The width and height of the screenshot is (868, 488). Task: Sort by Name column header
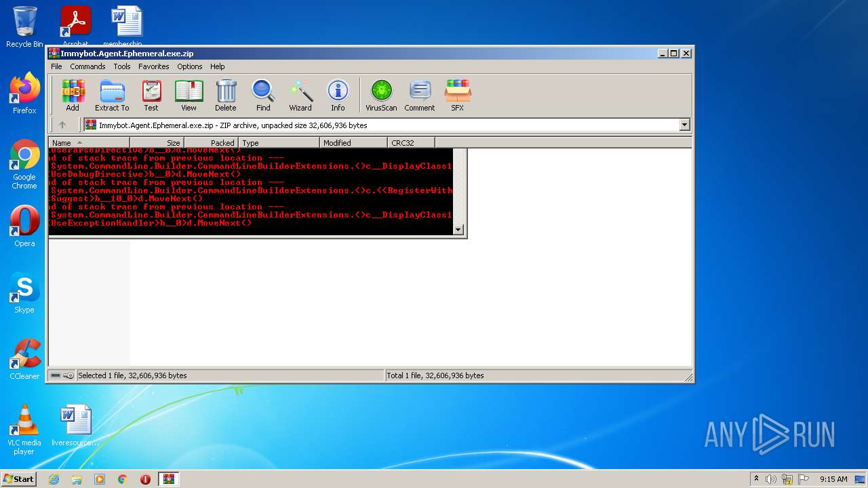tap(90, 142)
